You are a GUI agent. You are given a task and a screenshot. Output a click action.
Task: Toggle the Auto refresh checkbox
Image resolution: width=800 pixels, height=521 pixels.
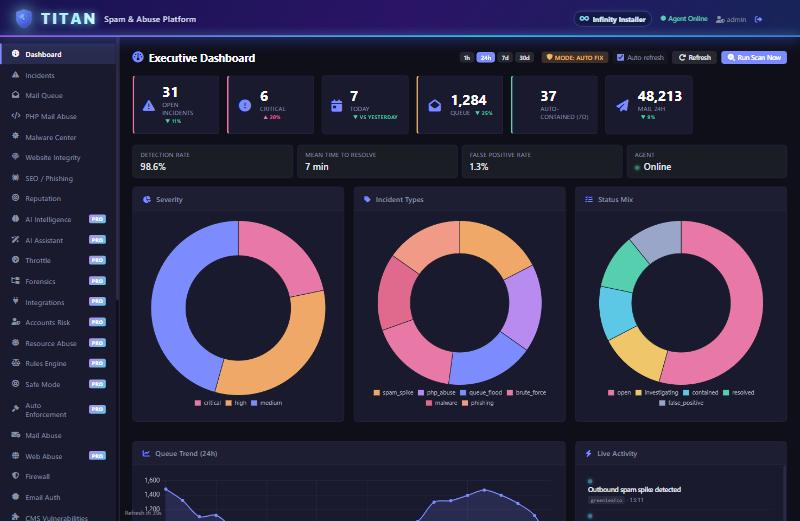tap(620, 58)
